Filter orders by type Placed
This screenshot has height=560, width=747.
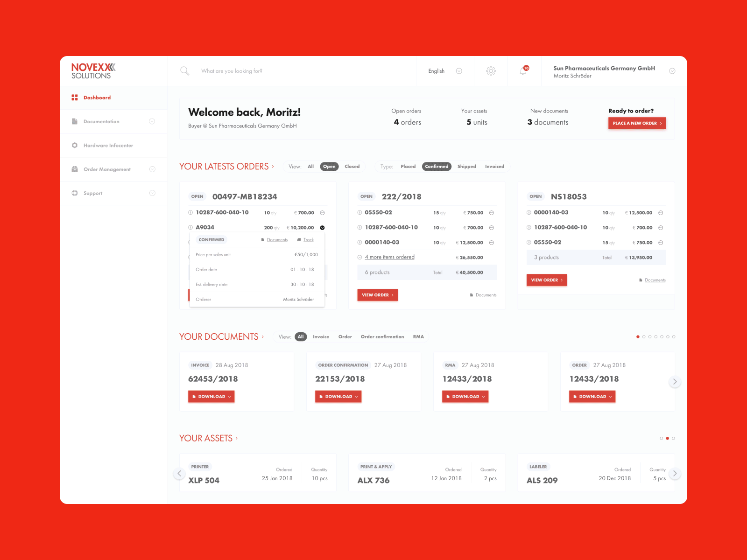coord(408,167)
